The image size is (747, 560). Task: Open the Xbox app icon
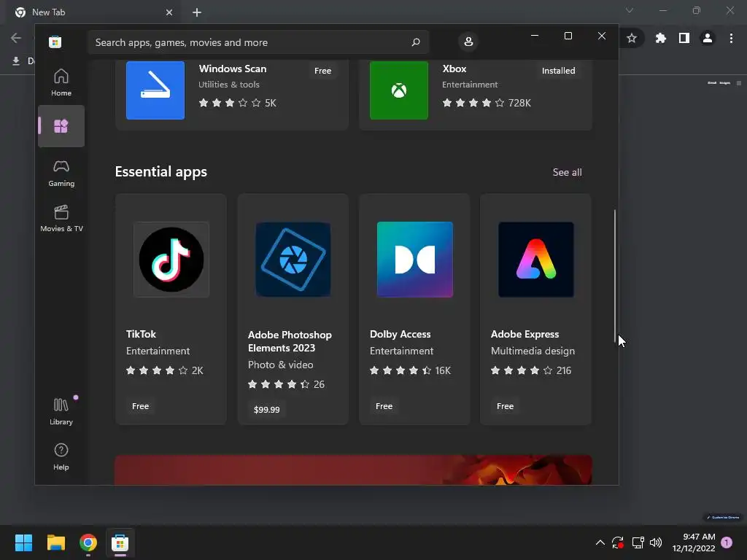[x=399, y=90]
